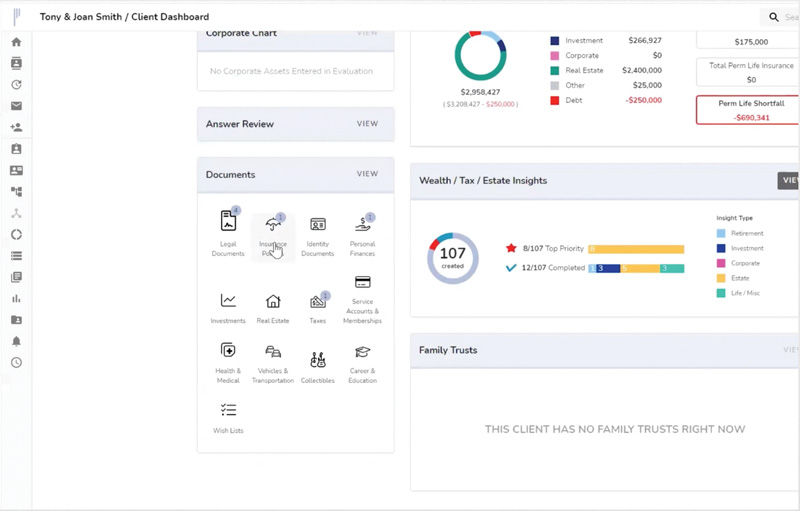Screen dimensions: 800x511
Task: Open Real Estate documents icon
Action: point(273,301)
